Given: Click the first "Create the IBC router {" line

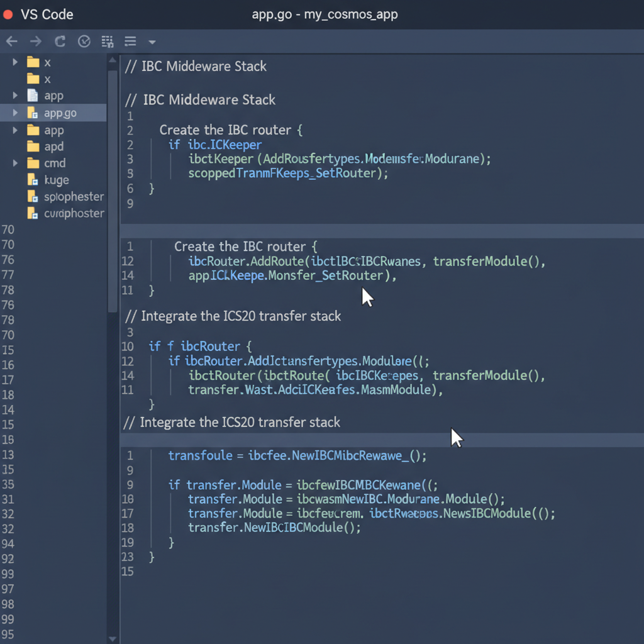Looking at the screenshot, I should point(231,130).
